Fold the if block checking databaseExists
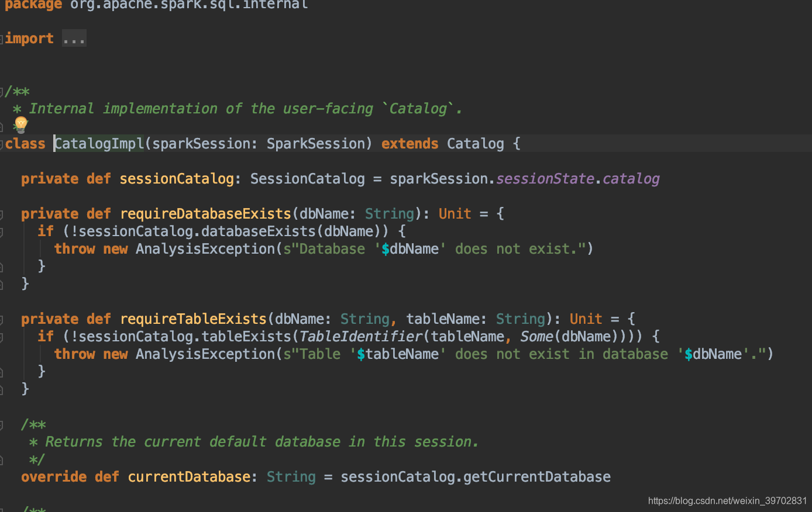The image size is (812, 512). [2, 231]
